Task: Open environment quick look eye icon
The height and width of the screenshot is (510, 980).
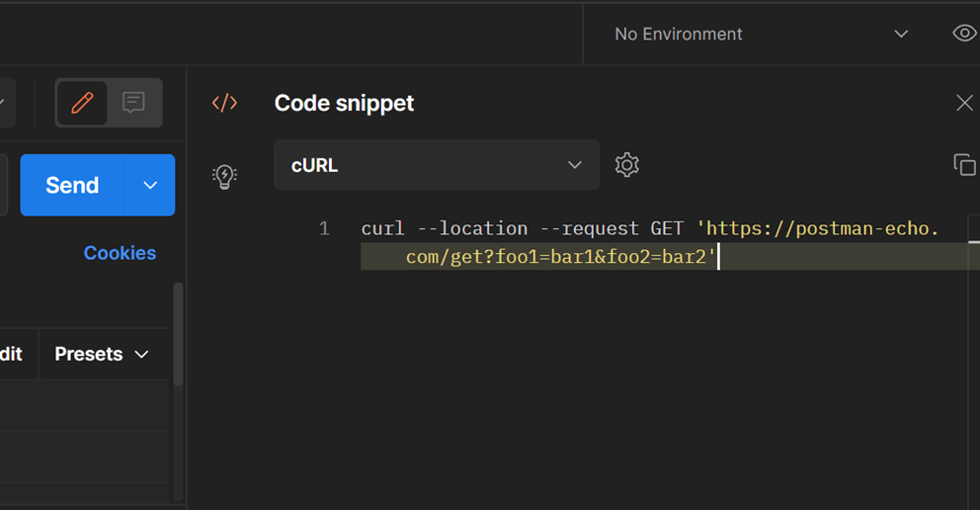Action: (x=964, y=34)
